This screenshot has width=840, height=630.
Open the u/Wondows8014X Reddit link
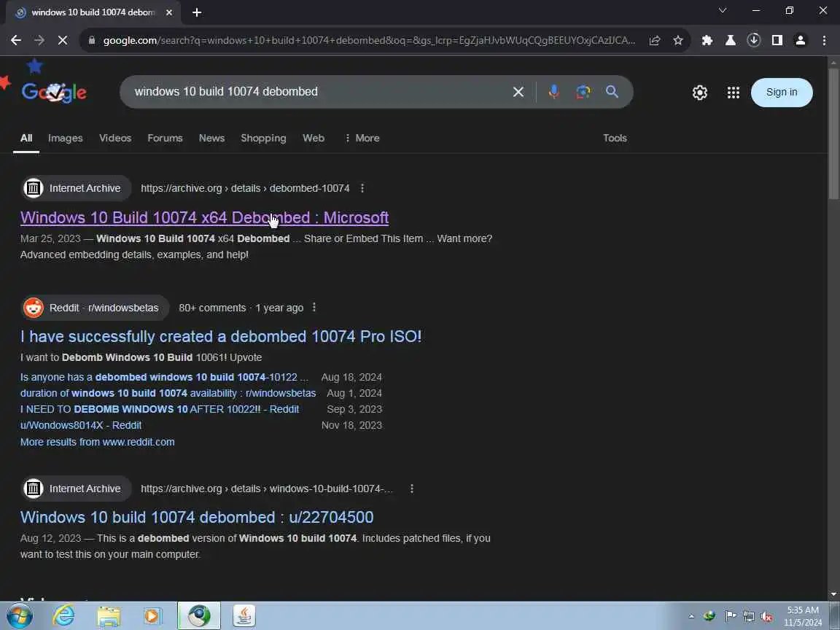(81, 425)
